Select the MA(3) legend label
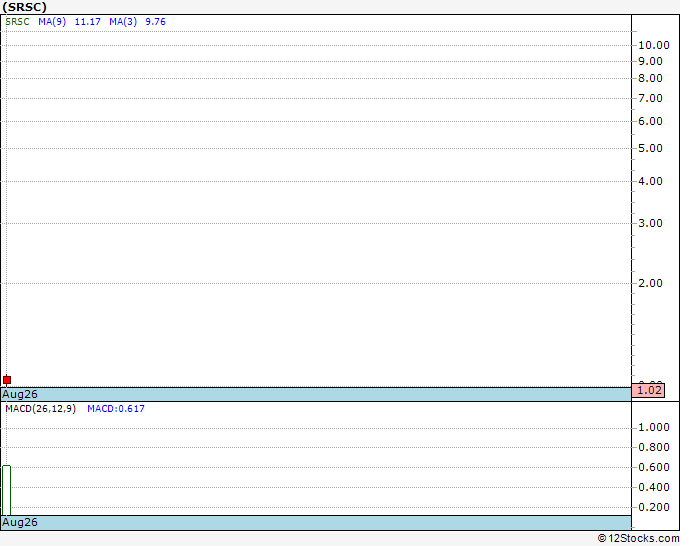The width and height of the screenshot is (680, 546). 123,22
